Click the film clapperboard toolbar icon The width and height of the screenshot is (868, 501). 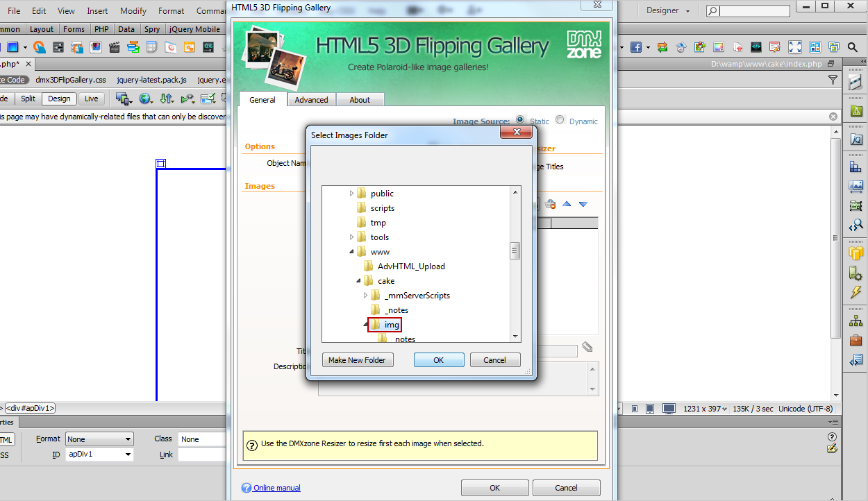[x=115, y=47]
